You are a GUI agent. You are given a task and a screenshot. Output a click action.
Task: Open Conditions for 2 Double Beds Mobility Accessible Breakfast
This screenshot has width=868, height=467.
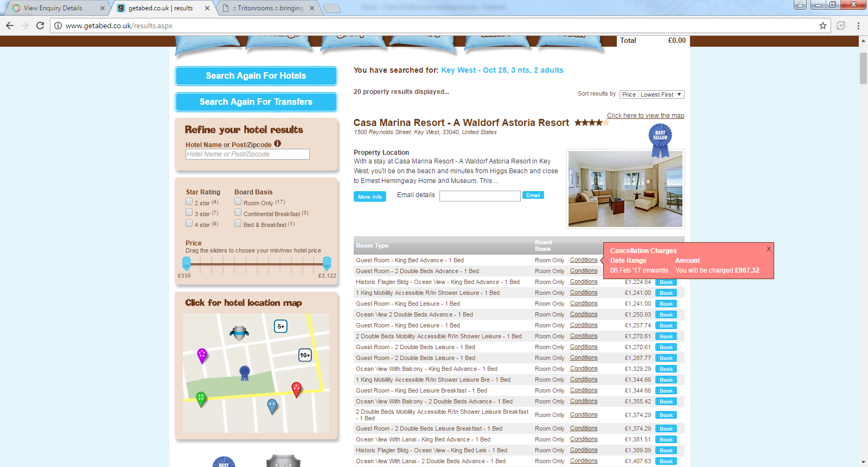(x=584, y=415)
